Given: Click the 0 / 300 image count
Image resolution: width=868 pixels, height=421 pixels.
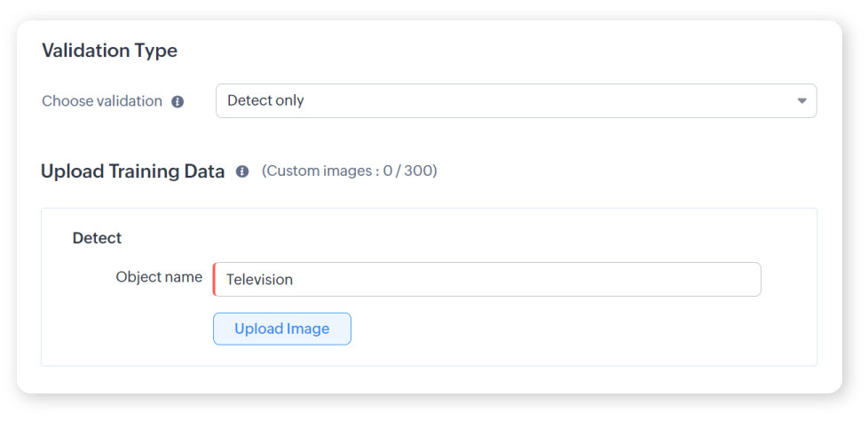Looking at the screenshot, I should pos(408,171).
